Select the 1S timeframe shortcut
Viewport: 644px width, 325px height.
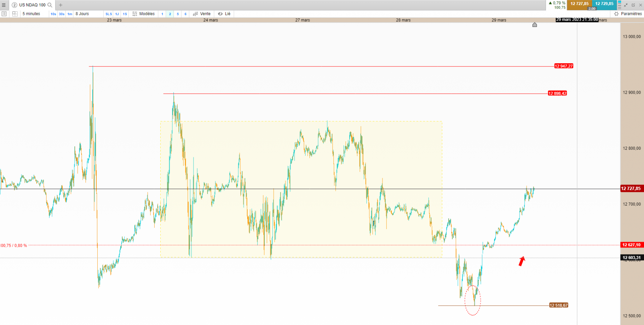tap(125, 14)
